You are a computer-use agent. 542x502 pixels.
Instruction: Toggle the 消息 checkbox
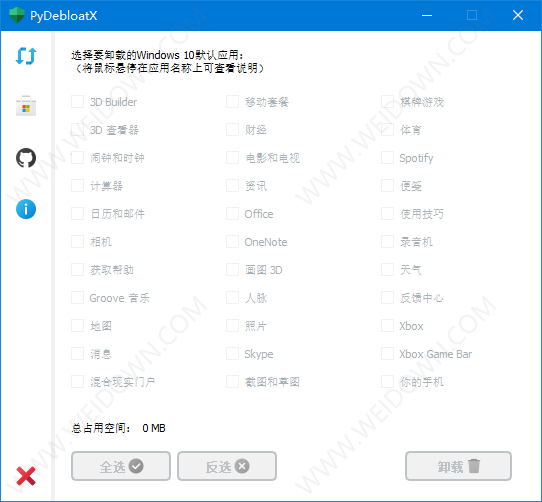[77, 354]
